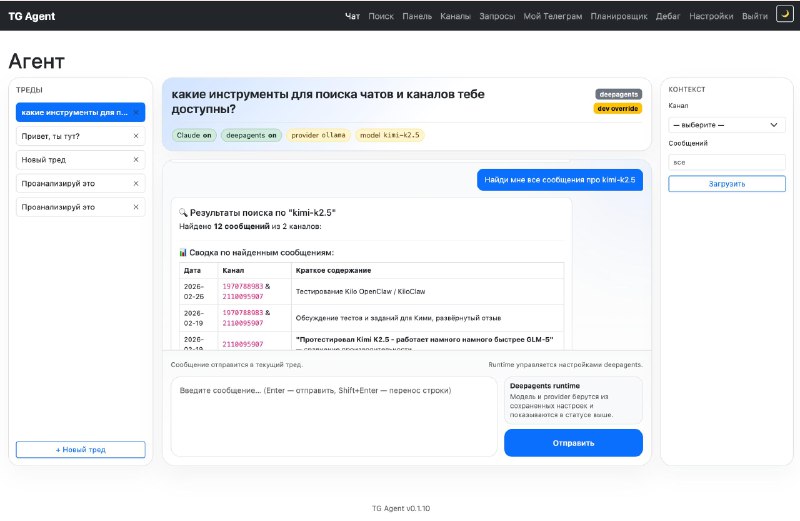Open Мой Телеграм page

553,16
